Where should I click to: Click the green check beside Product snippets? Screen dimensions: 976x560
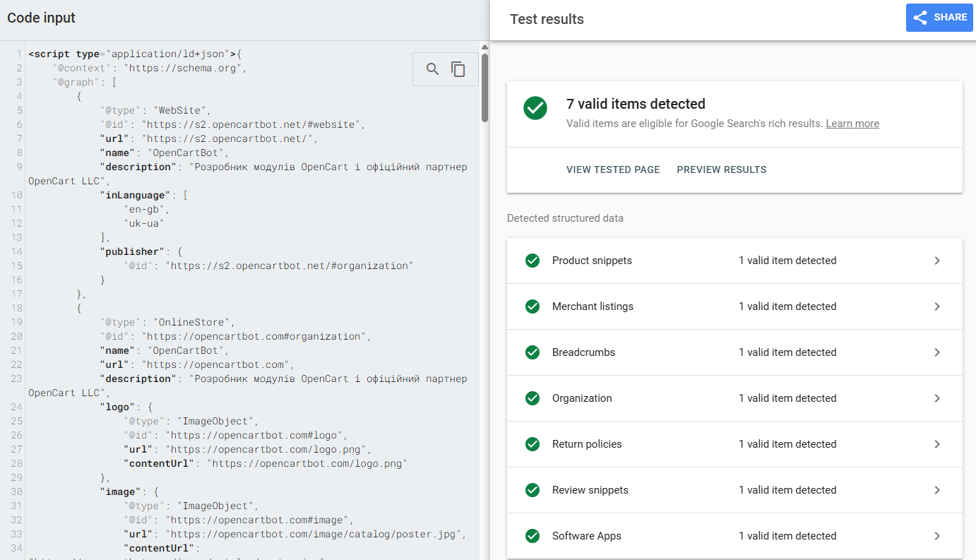click(x=532, y=261)
